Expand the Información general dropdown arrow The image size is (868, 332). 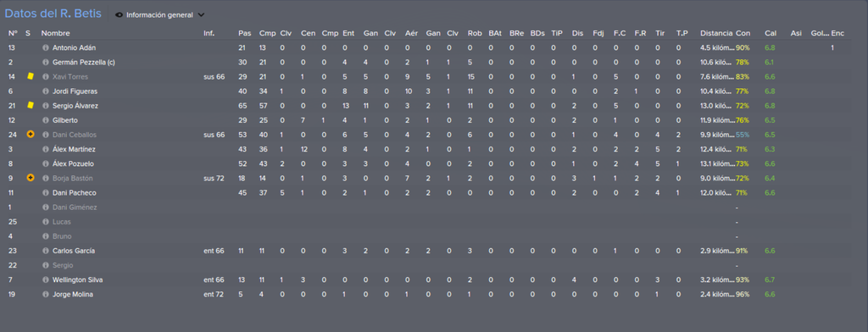click(x=201, y=15)
